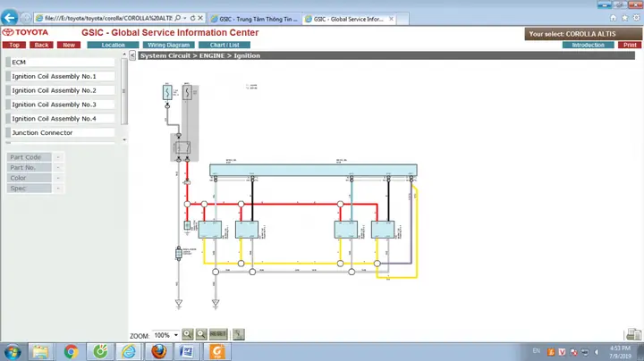The height and width of the screenshot is (361, 644).
Task: Close the GSIC - Global Service tab
Action: click(392, 19)
